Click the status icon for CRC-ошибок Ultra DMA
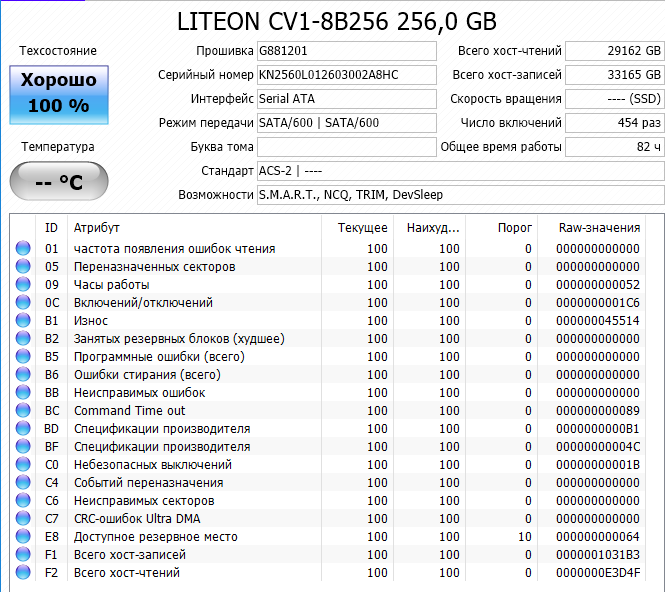 pyautogui.click(x=23, y=519)
